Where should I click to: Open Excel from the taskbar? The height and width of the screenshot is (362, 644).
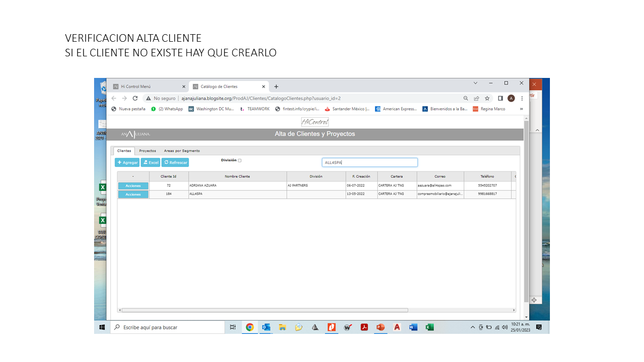(430, 327)
